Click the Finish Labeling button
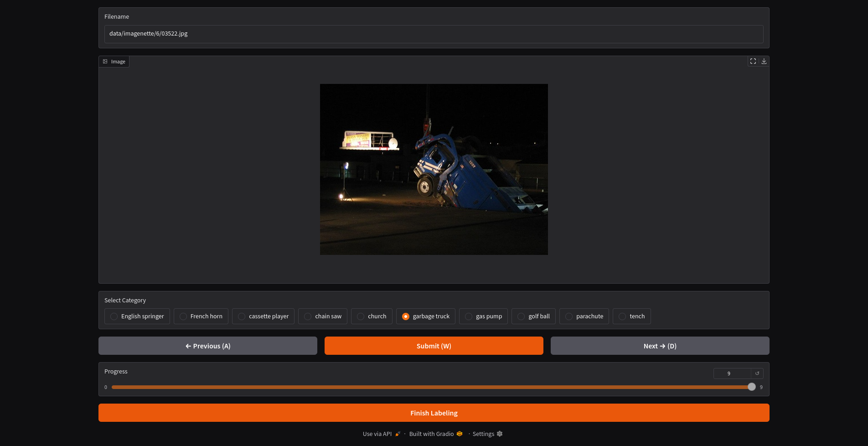 (434, 413)
